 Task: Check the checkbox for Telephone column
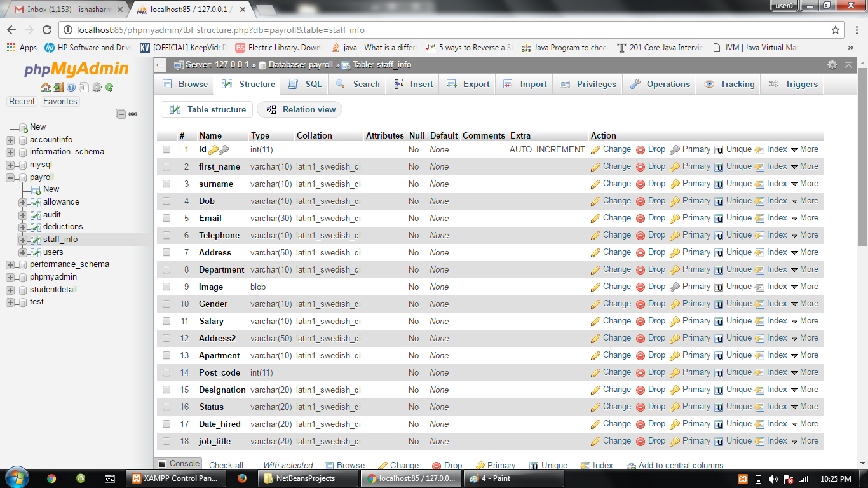click(x=166, y=236)
